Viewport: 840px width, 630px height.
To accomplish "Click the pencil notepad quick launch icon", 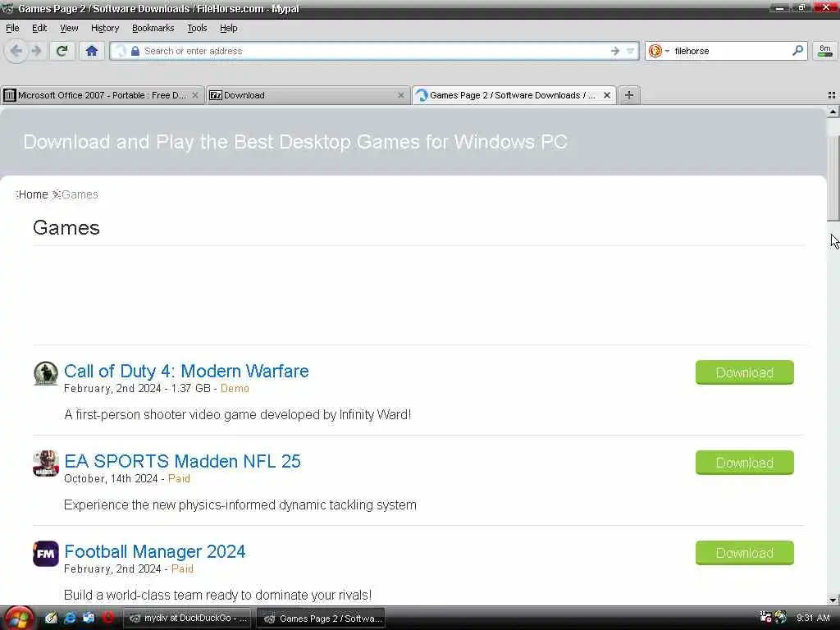I will 51,619.
